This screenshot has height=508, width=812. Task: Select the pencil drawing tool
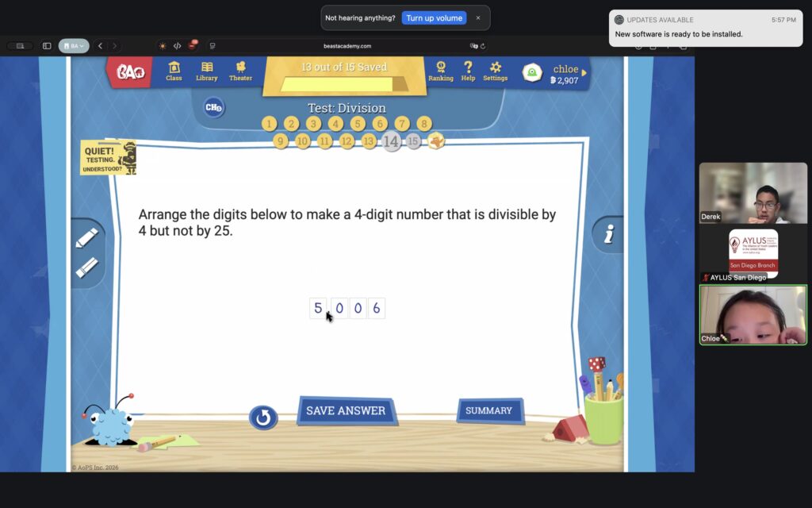pyautogui.click(x=86, y=238)
